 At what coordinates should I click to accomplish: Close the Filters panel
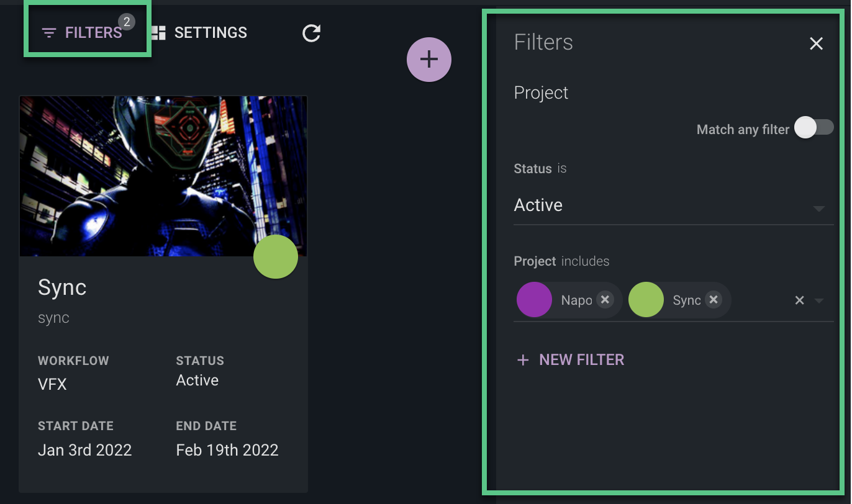(x=816, y=43)
